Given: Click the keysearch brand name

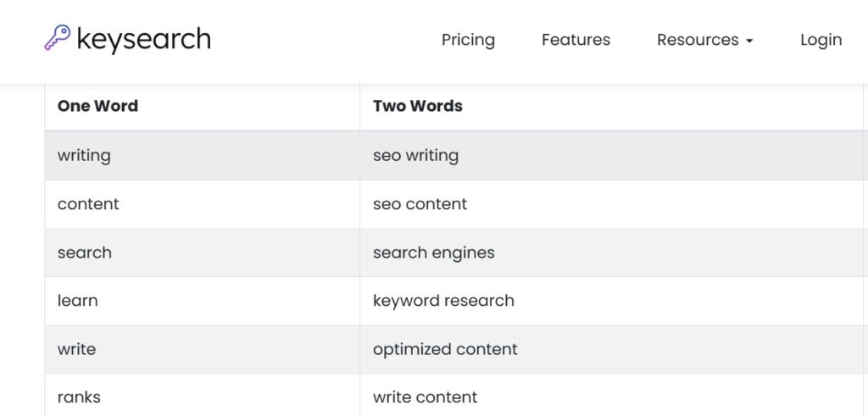Looking at the screenshot, I should pos(143,40).
